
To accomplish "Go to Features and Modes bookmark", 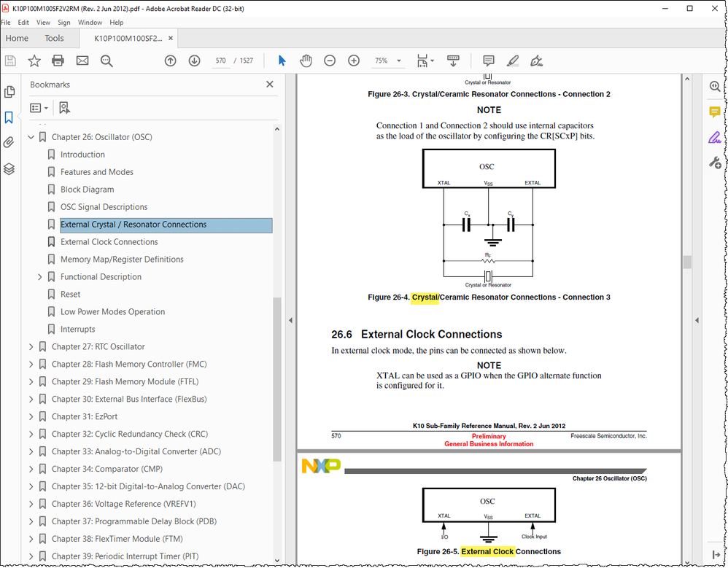I will tap(97, 172).
